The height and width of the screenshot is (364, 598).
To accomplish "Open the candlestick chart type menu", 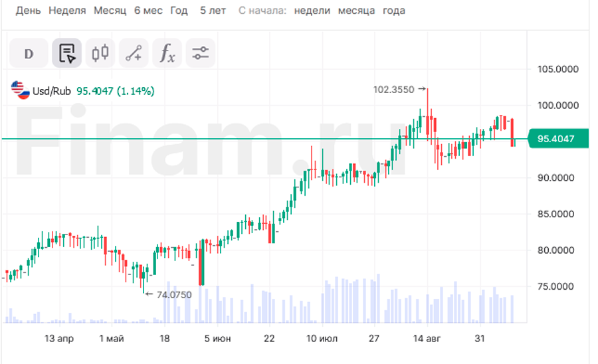I will (100, 54).
